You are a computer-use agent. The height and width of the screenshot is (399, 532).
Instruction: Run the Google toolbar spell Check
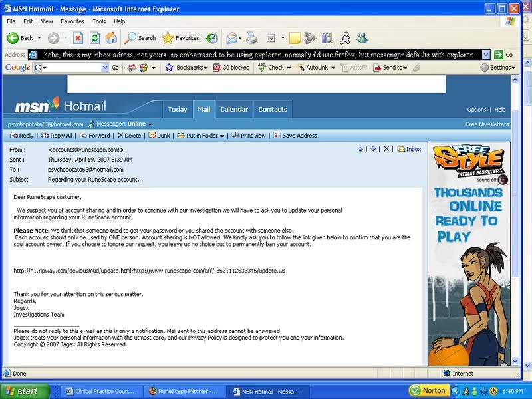271,68
